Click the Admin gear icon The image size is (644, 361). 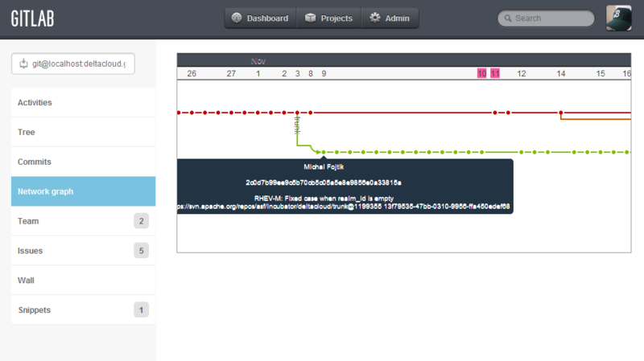[x=374, y=18]
